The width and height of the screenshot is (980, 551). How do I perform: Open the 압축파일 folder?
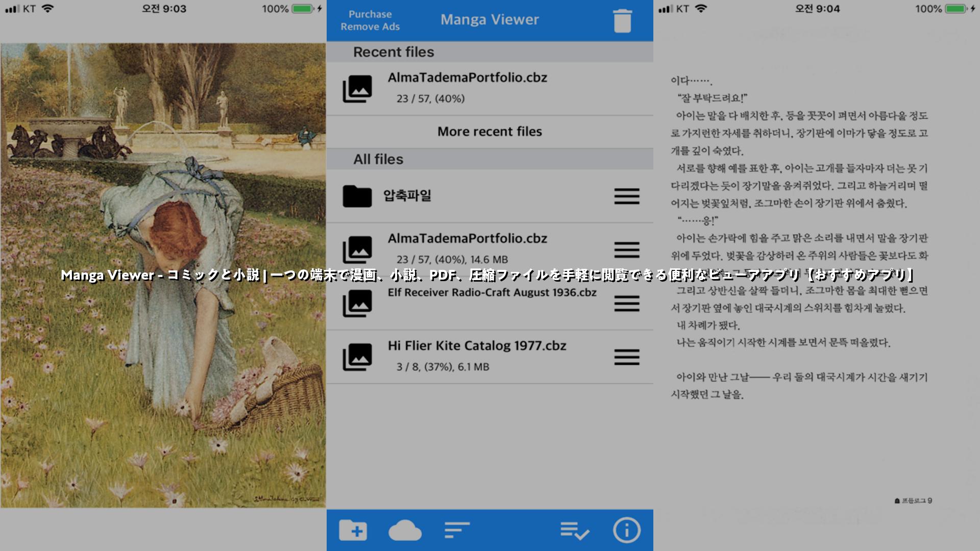coord(490,196)
